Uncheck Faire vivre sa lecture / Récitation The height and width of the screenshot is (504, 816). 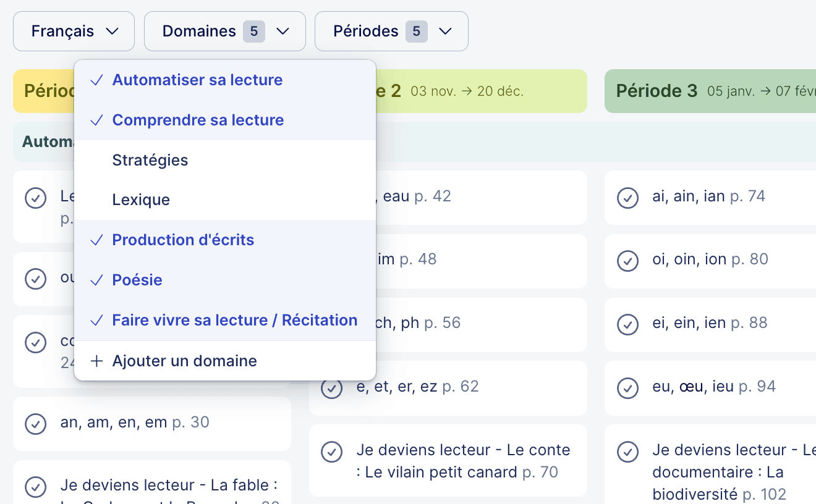[234, 320]
